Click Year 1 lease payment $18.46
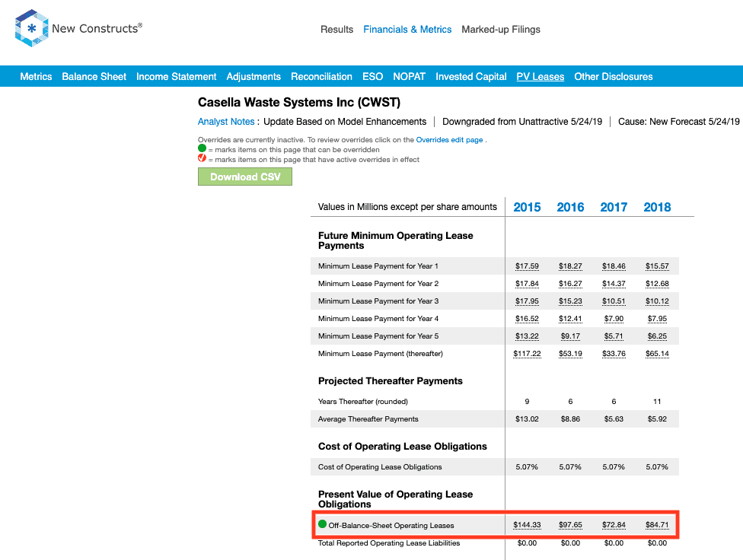 614,266
